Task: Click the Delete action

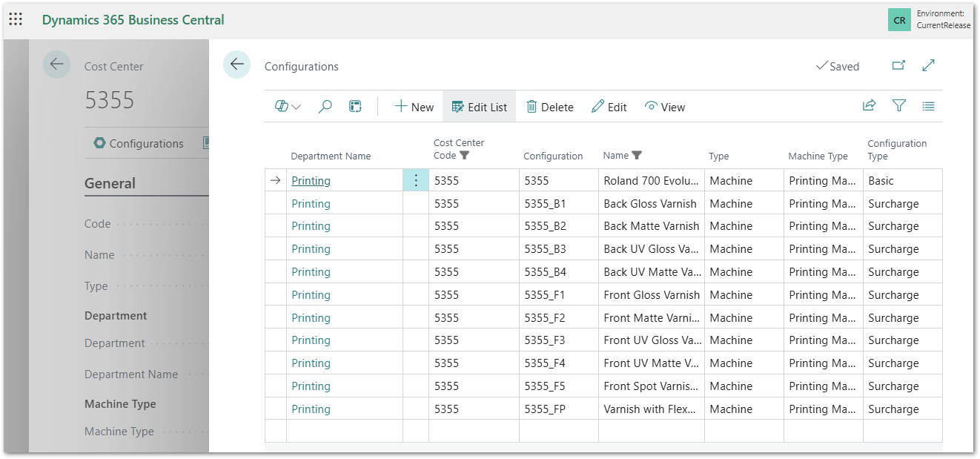Action: coord(549,107)
